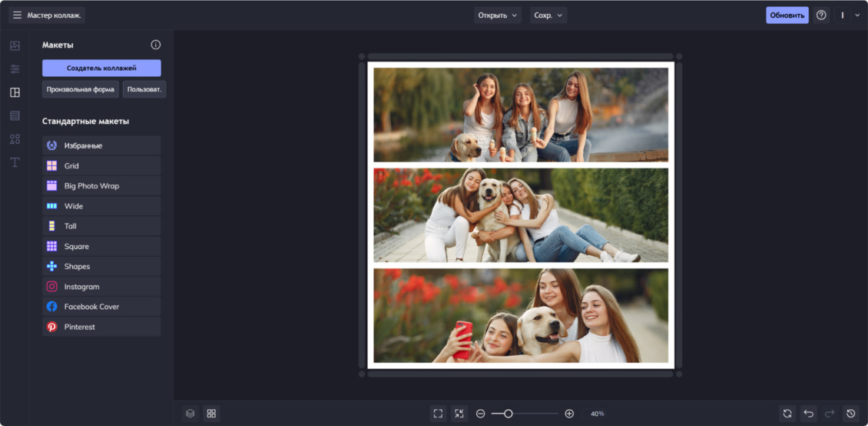The width and height of the screenshot is (868, 426).
Task: Open the Instagram layouts category
Action: click(x=101, y=286)
